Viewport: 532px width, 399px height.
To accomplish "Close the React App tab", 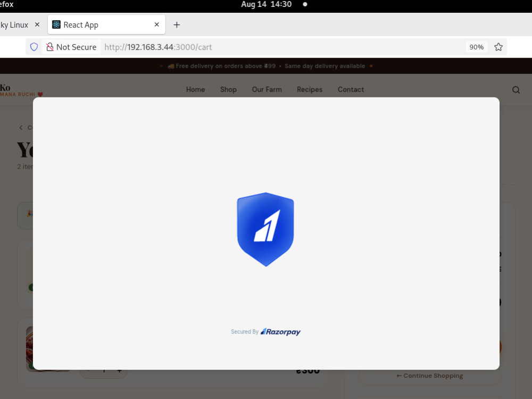I will (157, 24).
